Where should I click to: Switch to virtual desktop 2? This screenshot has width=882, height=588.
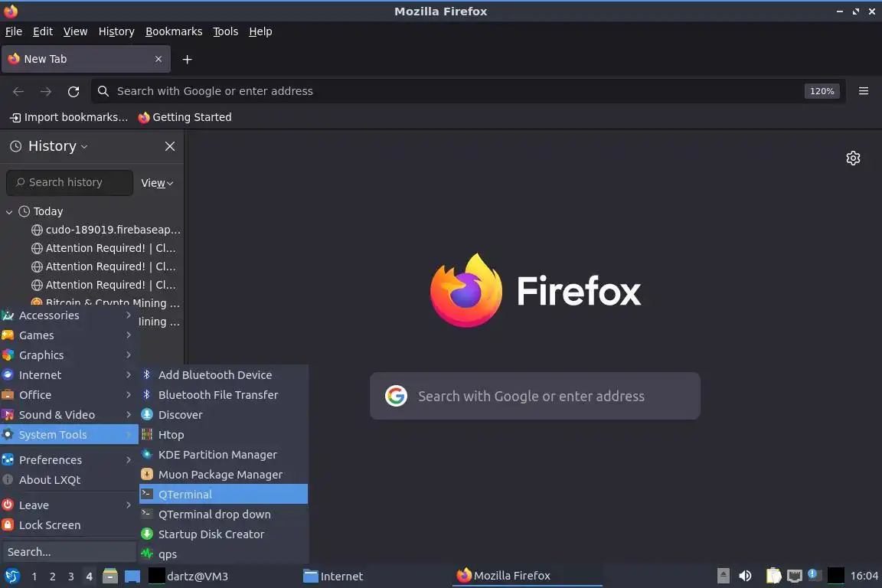click(52, 577)
